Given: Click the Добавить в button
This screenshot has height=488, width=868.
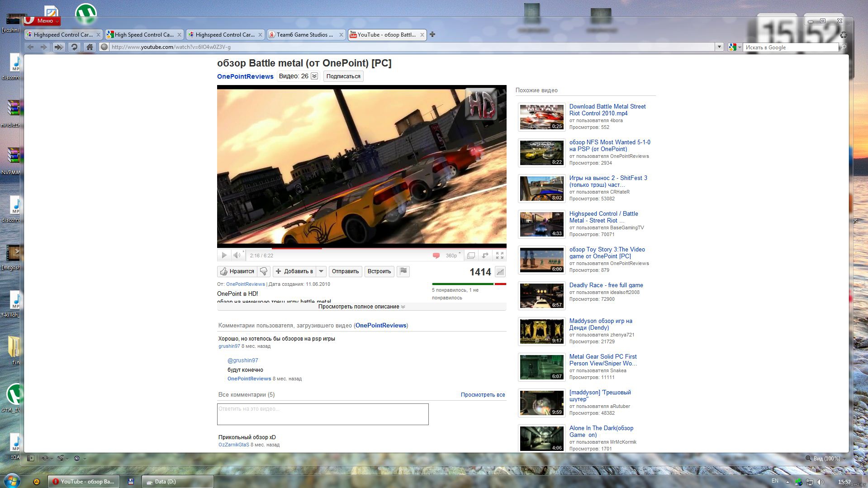Looking at the screenshot, I should click(x=294, y=271).
